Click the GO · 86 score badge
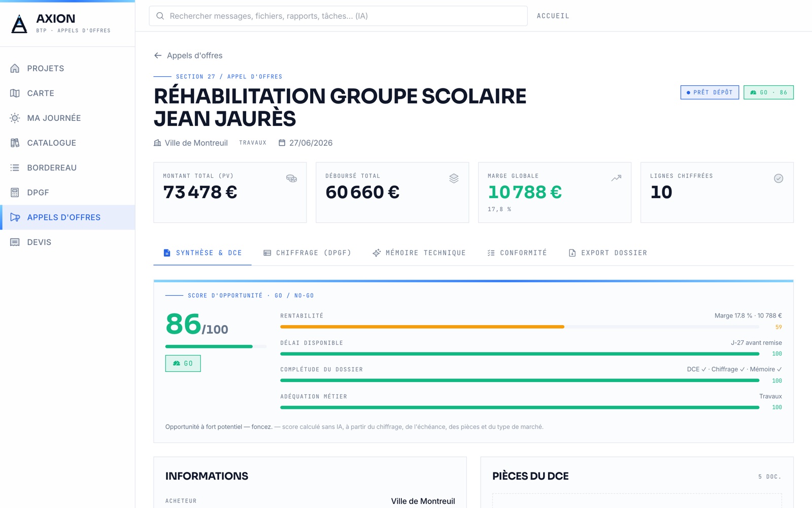This screenshot has height=508, width=812. point(768,92)
